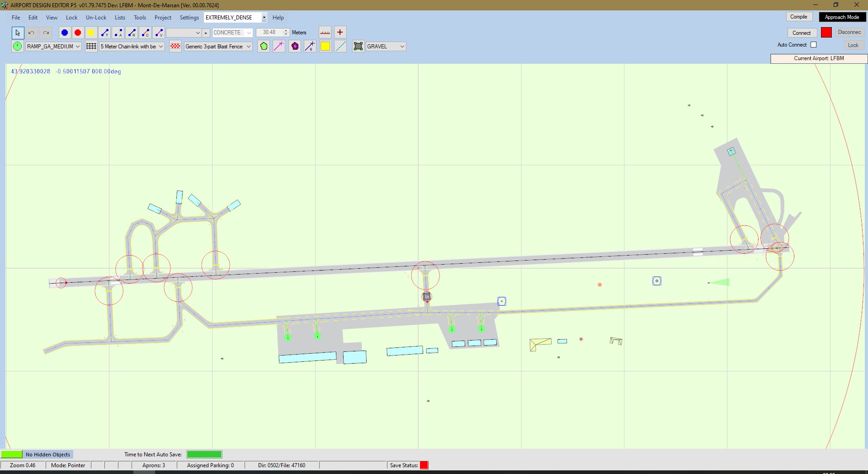
Task: Choose the runway link R tool
Action: [x=132, y=33]
